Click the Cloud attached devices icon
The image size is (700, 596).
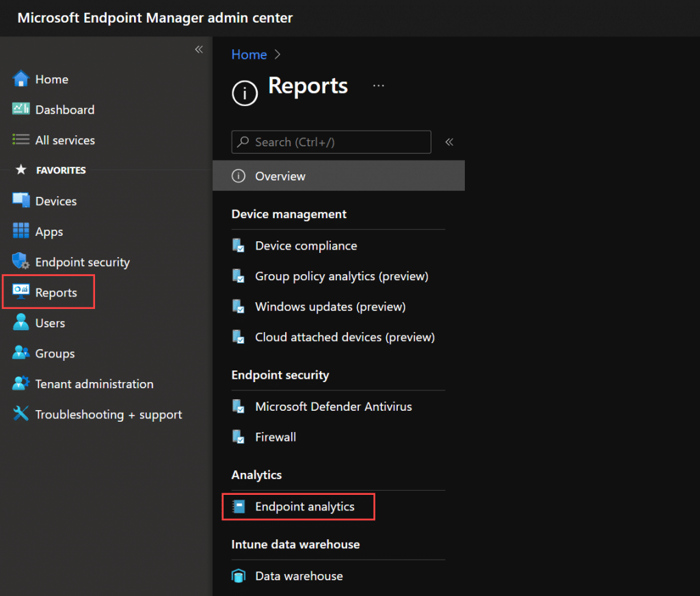pyautogui.click(x=239, y=337)
